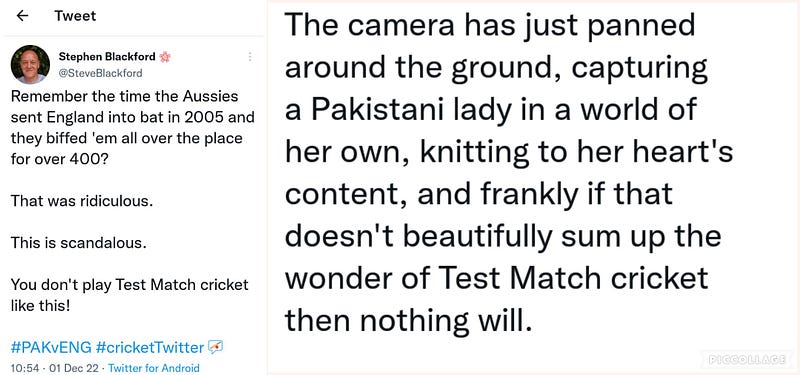The width and height of the screenshot is (800, 375).
Task: Open Stephen Blackford's profile picture
Action: (31, 64)
